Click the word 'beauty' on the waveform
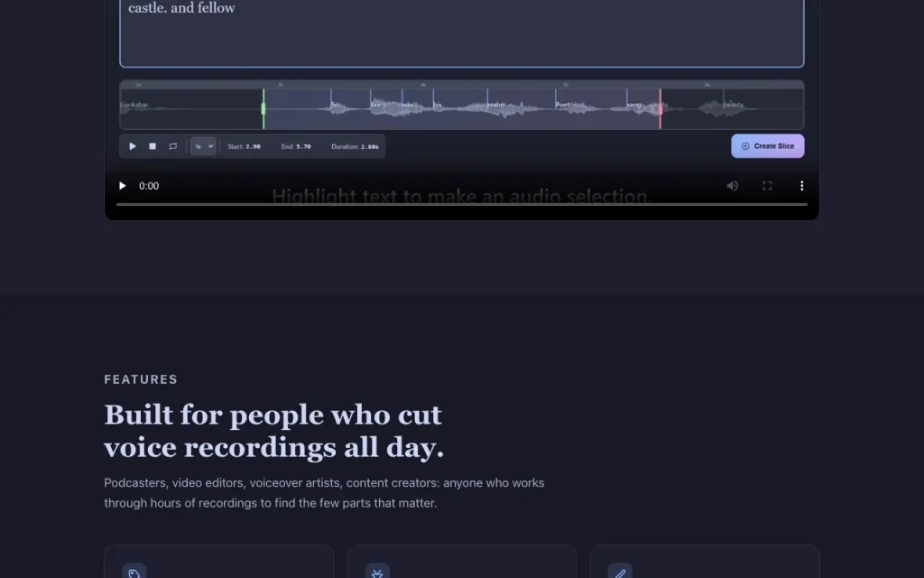Screen dimensions: 924x578 coord(735,105)
